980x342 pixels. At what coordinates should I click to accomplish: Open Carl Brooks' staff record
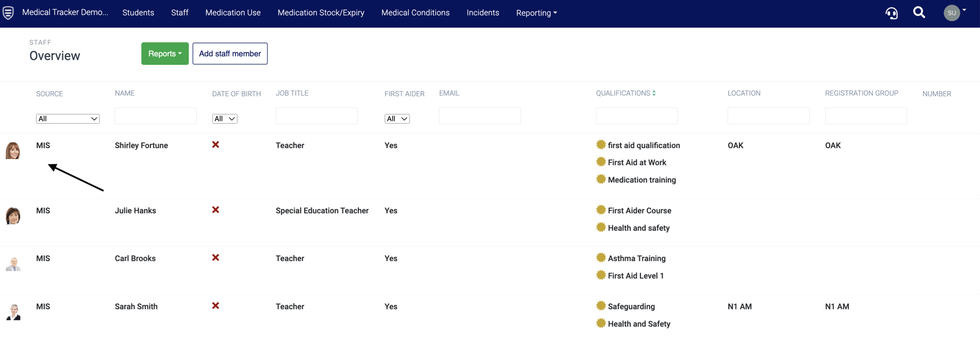[135, 258]
